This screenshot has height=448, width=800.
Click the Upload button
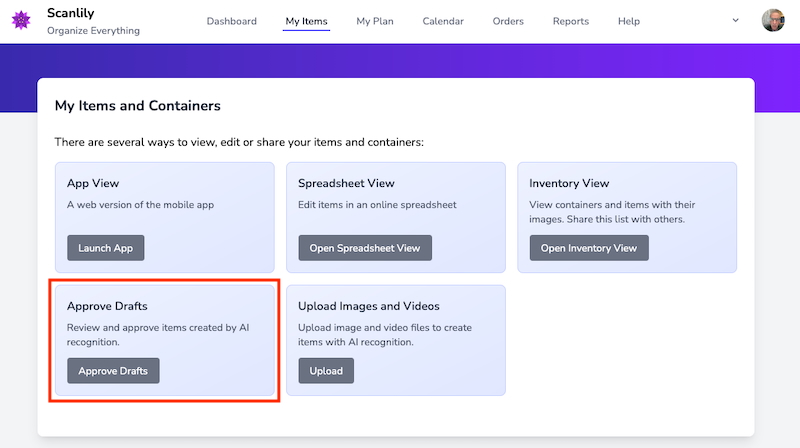(325, 371)
